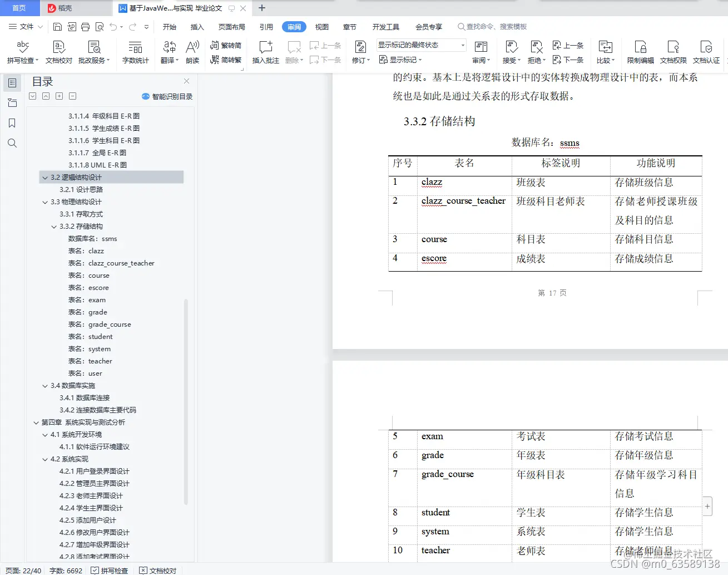Start 朗读 read aloud
728x575 pixels.
pyautogui.click(x=192, y=52)
